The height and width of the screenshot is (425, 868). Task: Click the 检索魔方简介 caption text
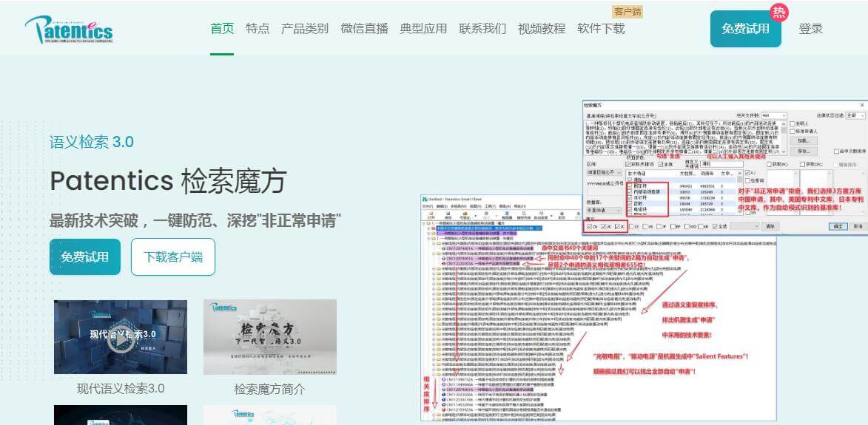(269, 389)
